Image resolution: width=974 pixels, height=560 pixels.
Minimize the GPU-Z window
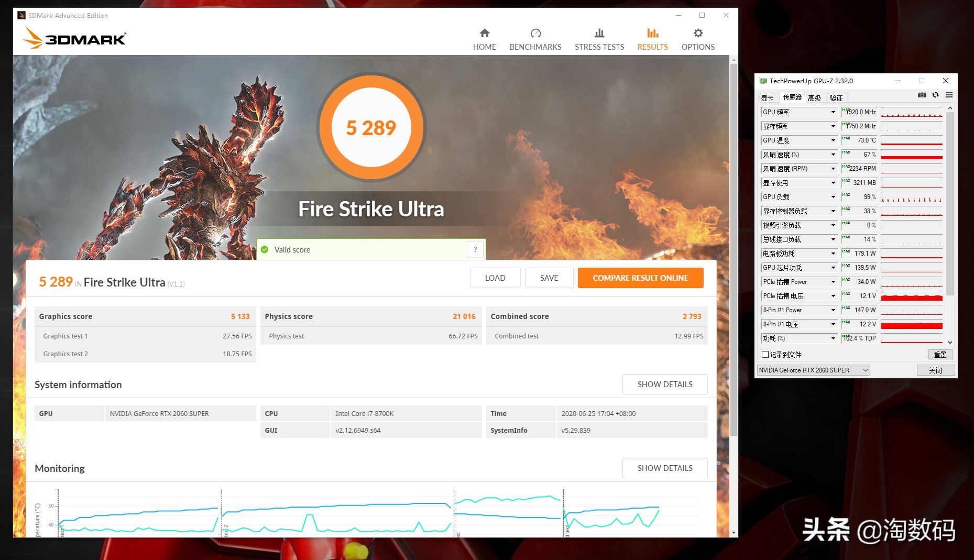(898, 81)
